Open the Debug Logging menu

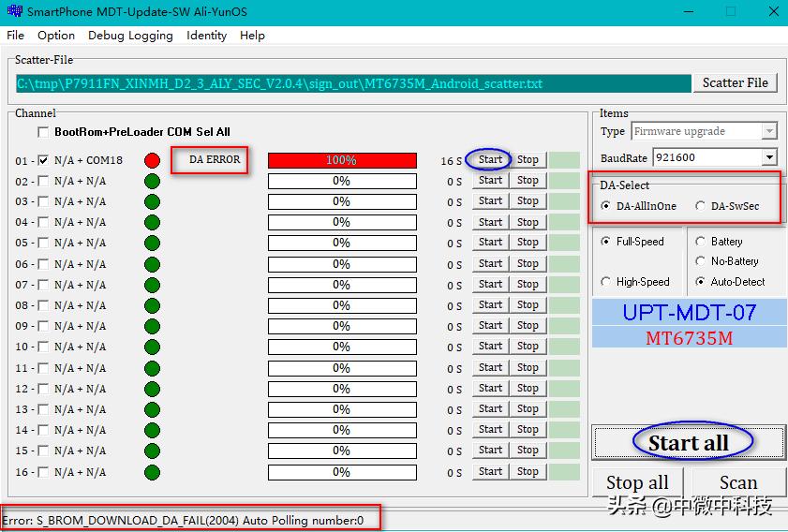tap(130, 36)
